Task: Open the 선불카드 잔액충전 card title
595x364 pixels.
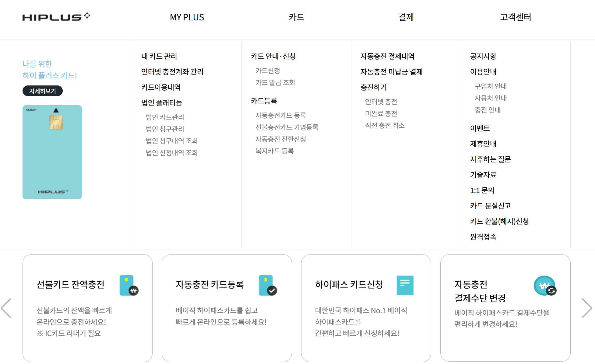Action: pos(70,284)
